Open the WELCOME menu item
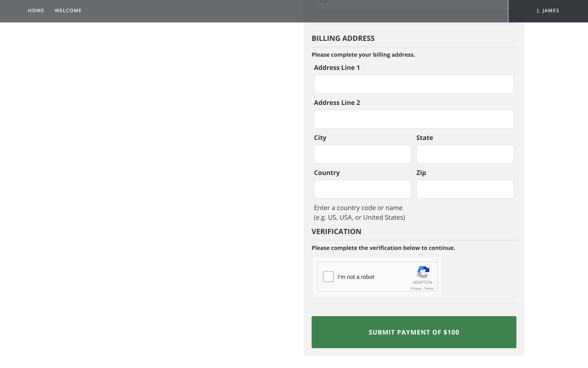 click(68, 10)
